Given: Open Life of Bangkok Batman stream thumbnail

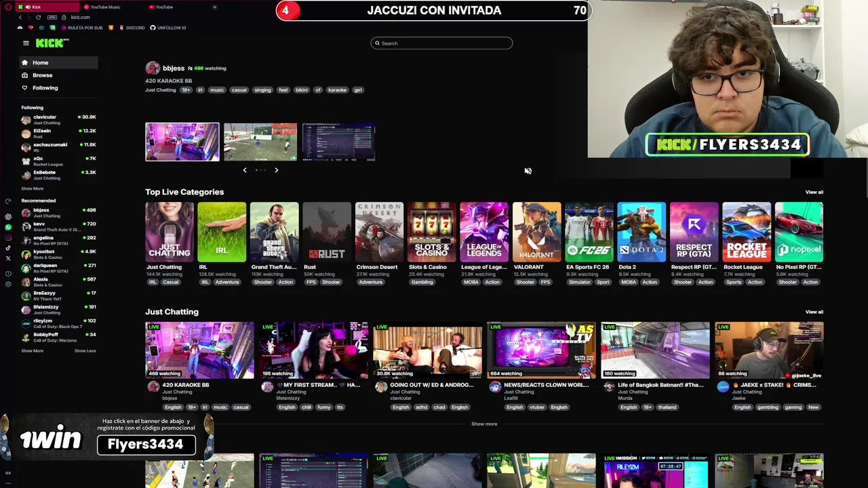Looking at the screenshot, I should click(x=655, y=350).
